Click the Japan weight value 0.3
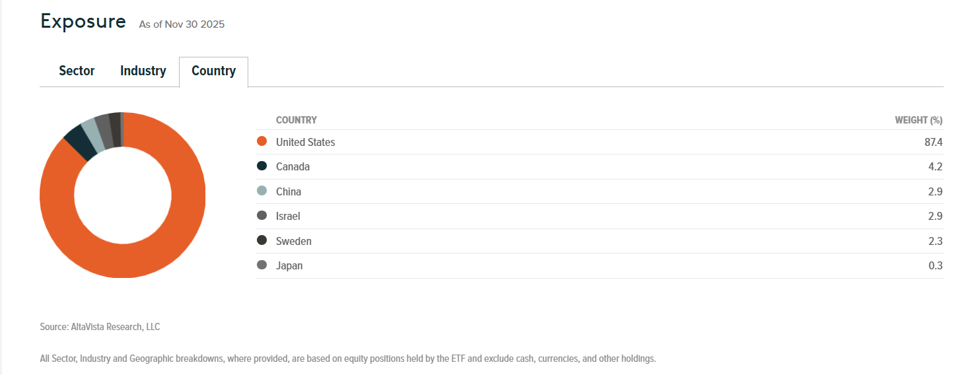Image resolution: width=980 pixels, height=375 pixels. pos(935,265)
